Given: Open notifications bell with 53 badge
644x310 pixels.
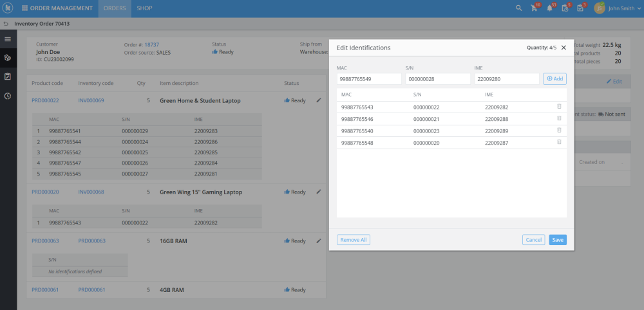Looking at the screenshot, I should (549, 8).
